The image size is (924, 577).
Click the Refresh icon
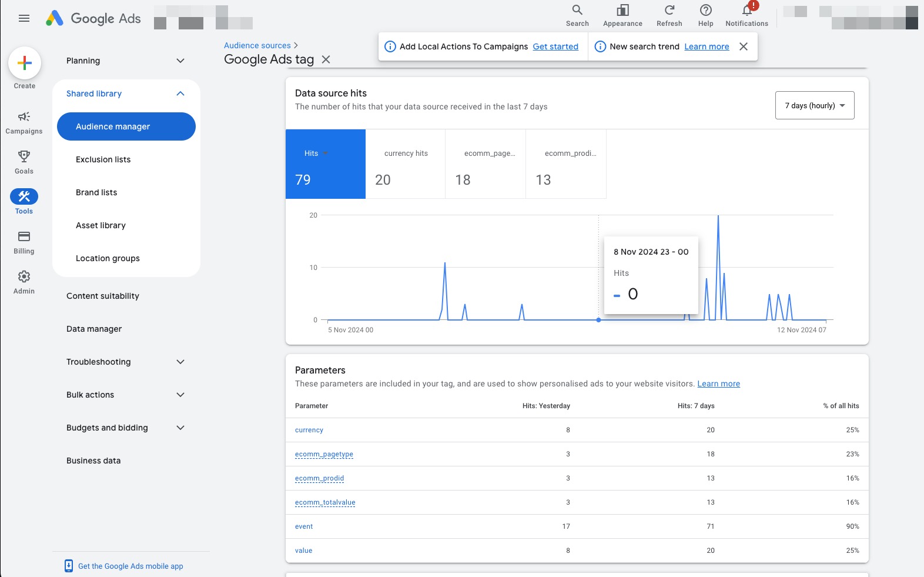tap(669, 10)
